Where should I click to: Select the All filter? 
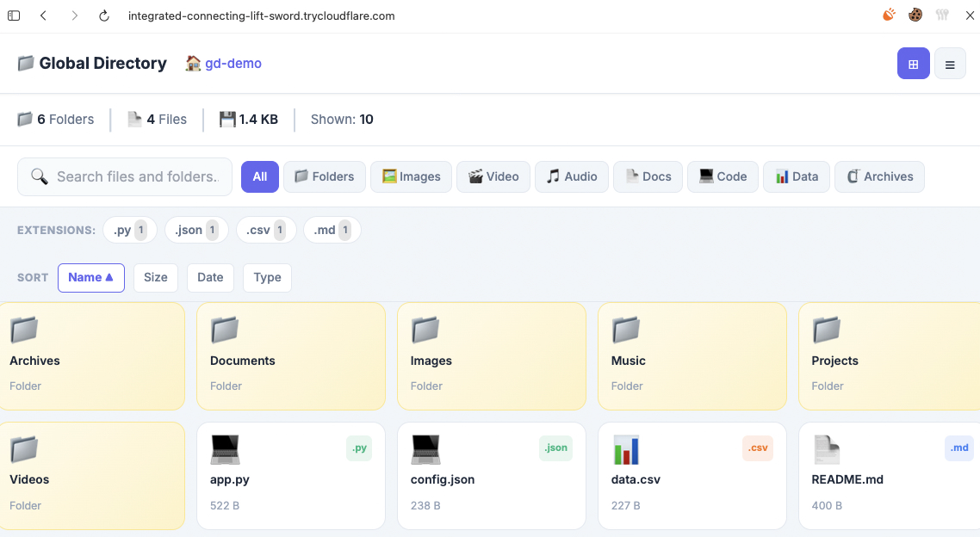point(260,176)
